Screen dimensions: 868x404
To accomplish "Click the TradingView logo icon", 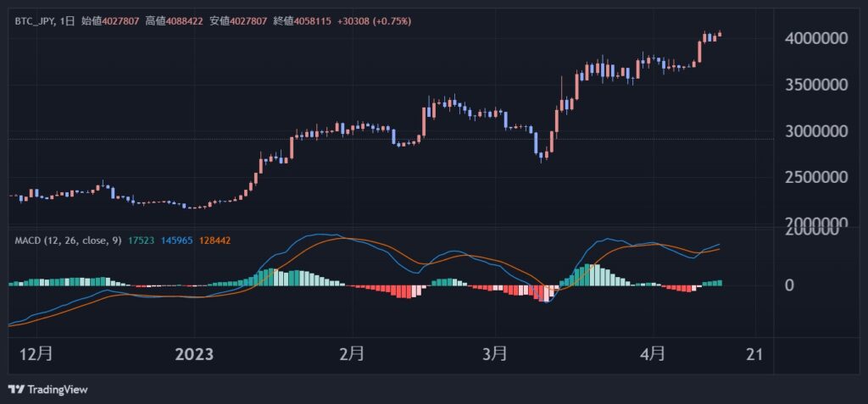I will click(x=17, y=390).
